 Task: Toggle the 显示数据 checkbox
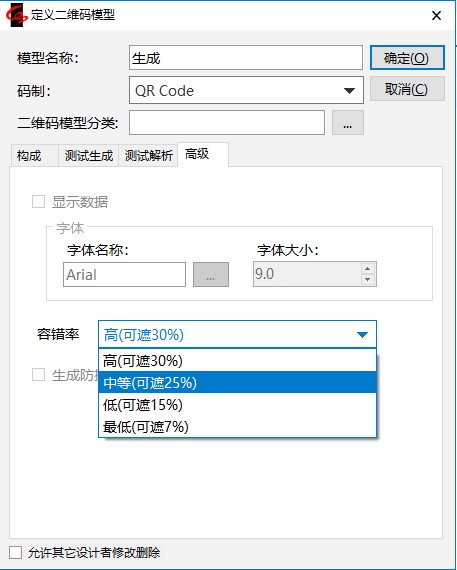39,202
